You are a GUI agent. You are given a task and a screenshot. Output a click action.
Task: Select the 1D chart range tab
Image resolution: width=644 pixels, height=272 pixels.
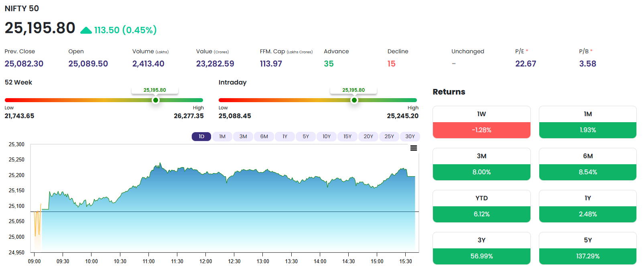pyautogui.click(x=201, y=137)
